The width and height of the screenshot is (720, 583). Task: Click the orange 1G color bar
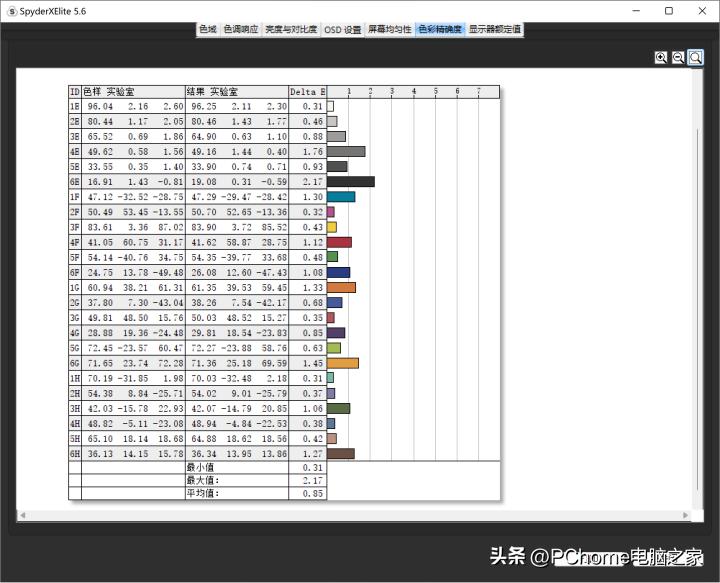pyautogui.click(x=341, y=288)
